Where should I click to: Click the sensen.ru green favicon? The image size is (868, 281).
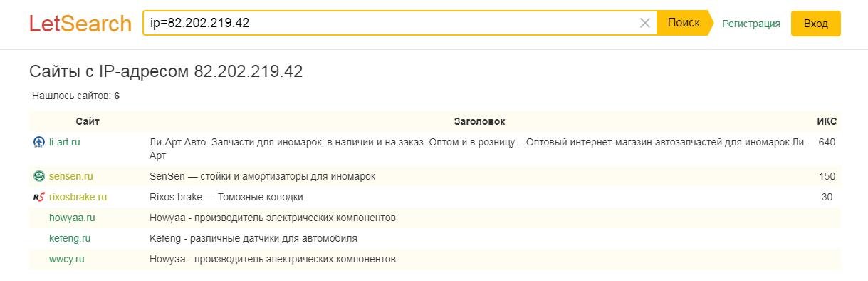click(39, 176)
